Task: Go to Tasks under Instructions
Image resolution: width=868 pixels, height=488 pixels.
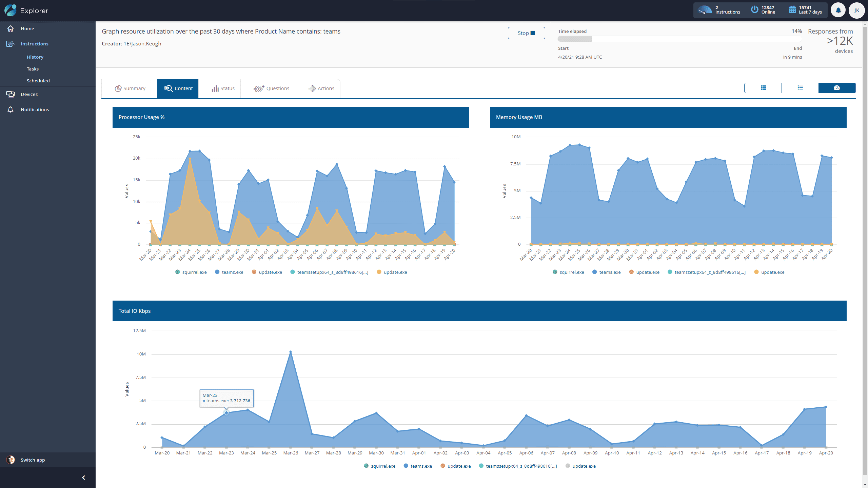Action: click(33, 69)
